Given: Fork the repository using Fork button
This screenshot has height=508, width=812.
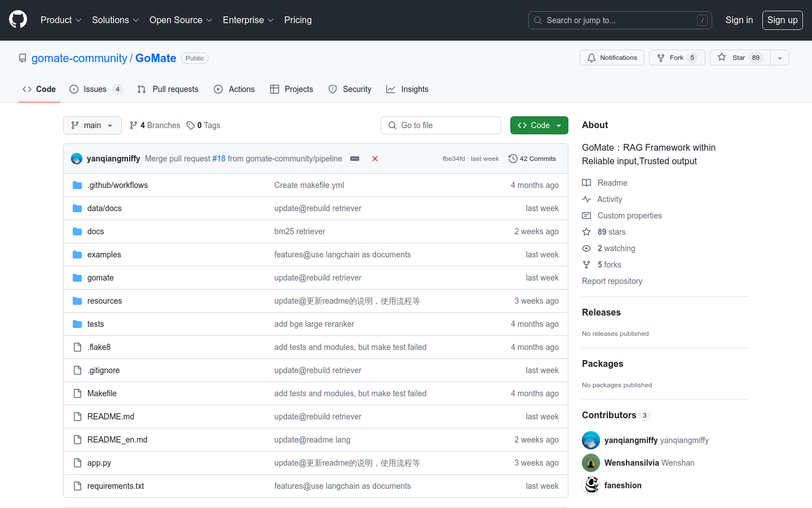Looking at the screenshot, I should click(677, 58).
